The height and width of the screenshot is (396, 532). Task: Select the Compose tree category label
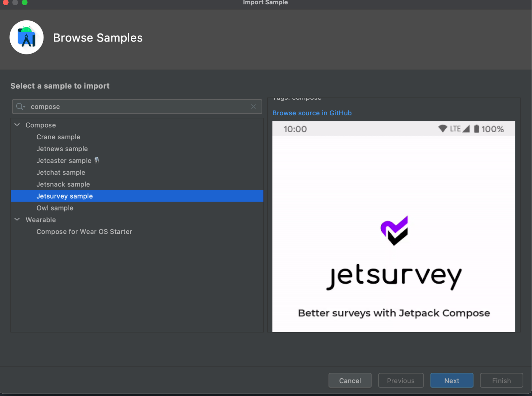41,125
